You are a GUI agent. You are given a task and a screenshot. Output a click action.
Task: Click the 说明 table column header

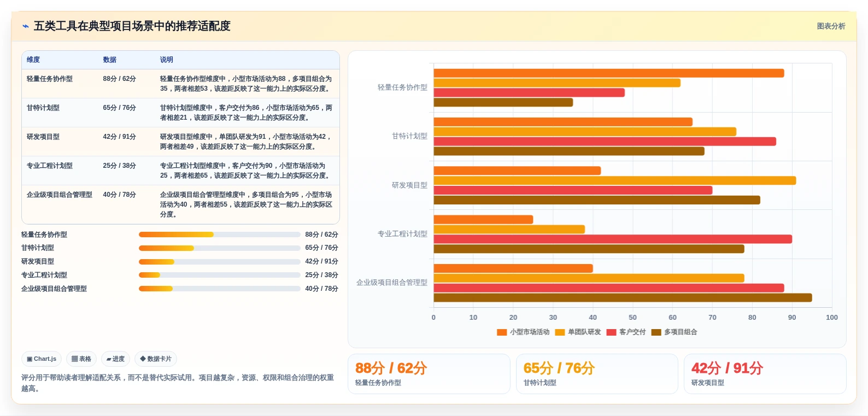coord(167,60)
